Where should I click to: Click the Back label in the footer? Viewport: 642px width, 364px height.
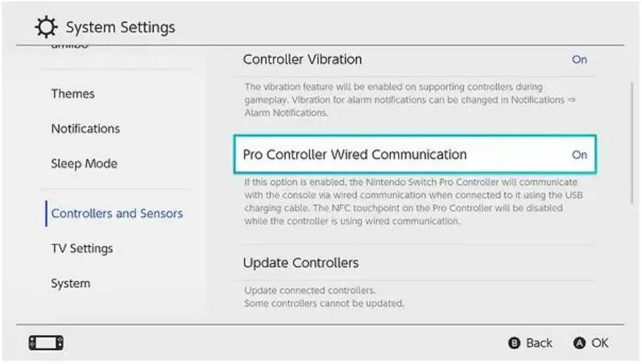(x=538, y=343)
